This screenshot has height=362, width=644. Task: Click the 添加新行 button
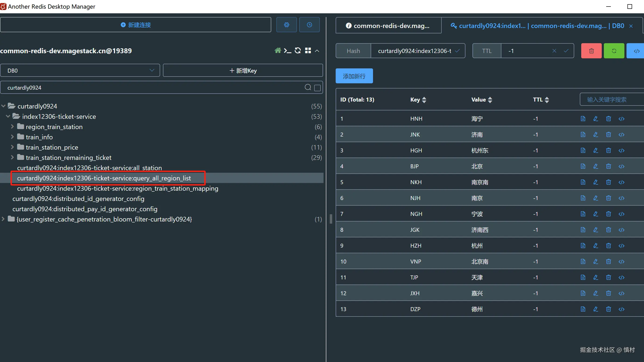354,76
